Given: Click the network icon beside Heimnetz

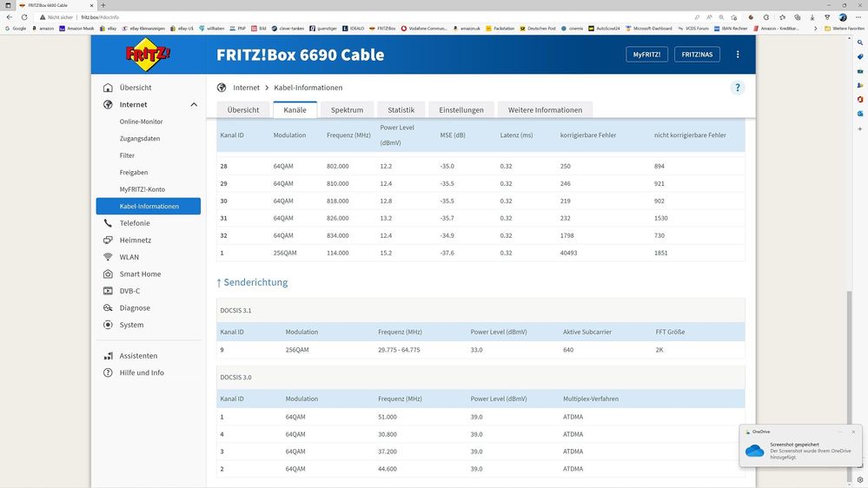Looking at the screenshot, I should point(108,241).
